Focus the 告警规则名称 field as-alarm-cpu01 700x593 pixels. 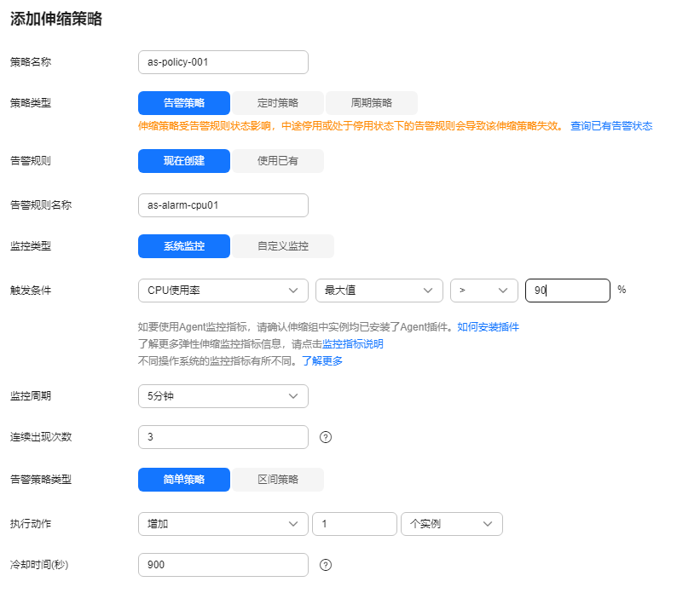(223, 205)
